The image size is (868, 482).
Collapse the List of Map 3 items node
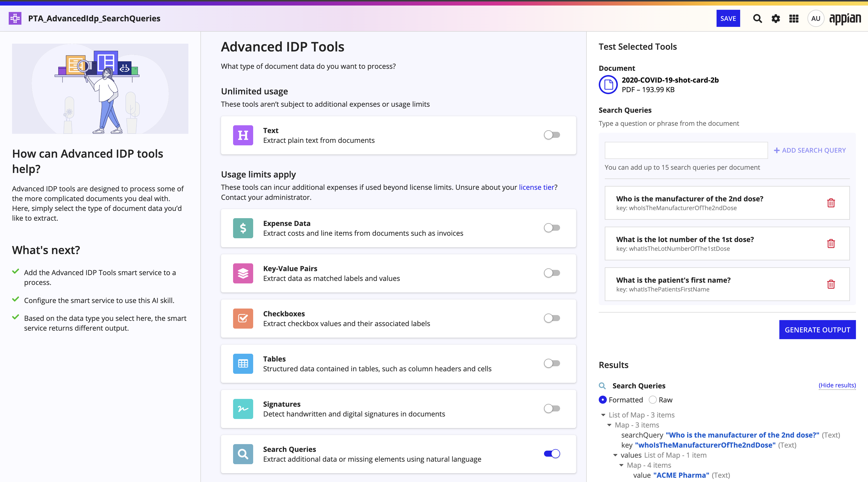603,415
